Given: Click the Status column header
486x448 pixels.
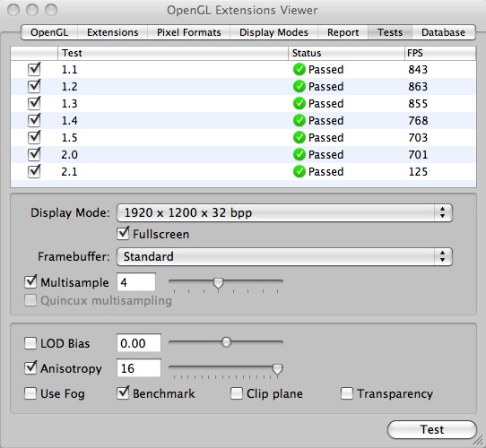Looking at the screenshot, I should click(x=346, y=53).
